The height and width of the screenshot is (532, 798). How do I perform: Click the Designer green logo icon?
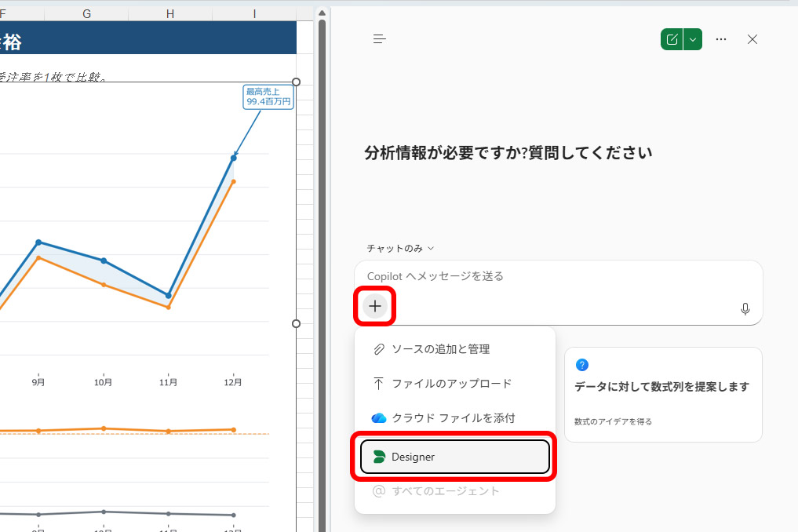[x=379, y=457]
